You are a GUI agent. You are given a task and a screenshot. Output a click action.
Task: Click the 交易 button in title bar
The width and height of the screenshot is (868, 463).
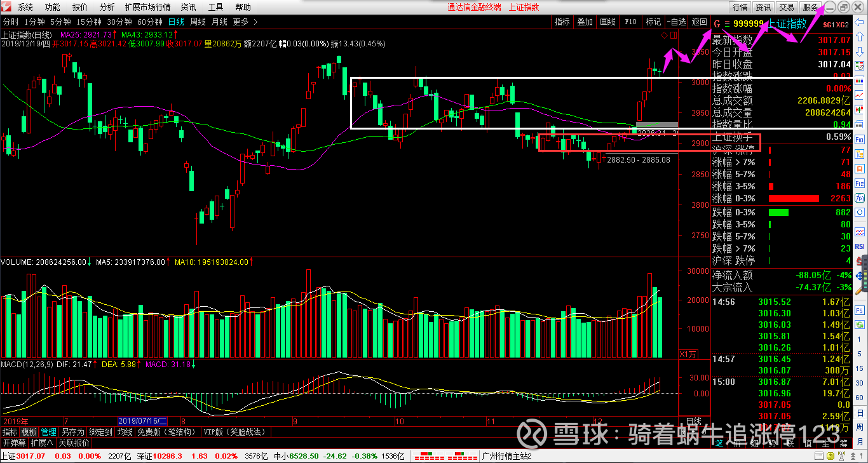[x=787, y=7]
